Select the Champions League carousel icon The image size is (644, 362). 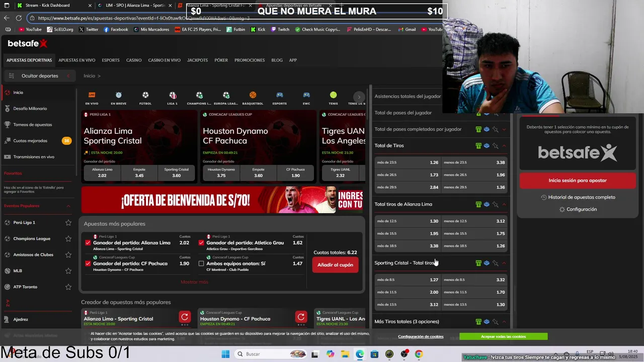pyautogui.click(x=199, y=95)
